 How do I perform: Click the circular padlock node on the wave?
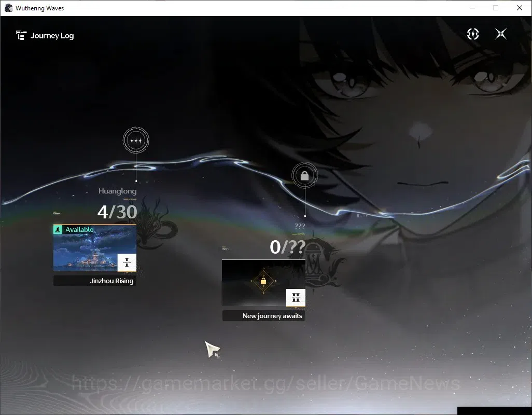tap(305, 175)
